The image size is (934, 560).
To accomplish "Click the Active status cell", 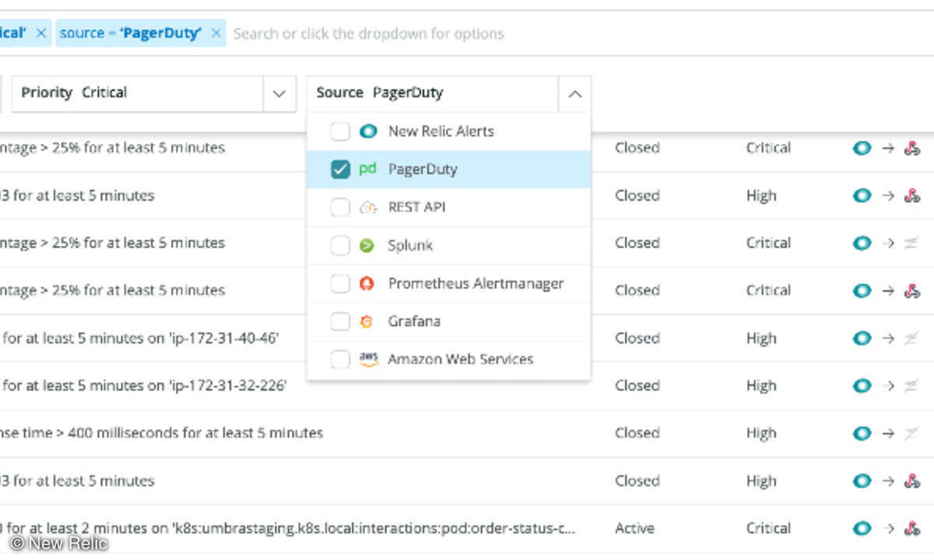I will [x=634, y=529].
